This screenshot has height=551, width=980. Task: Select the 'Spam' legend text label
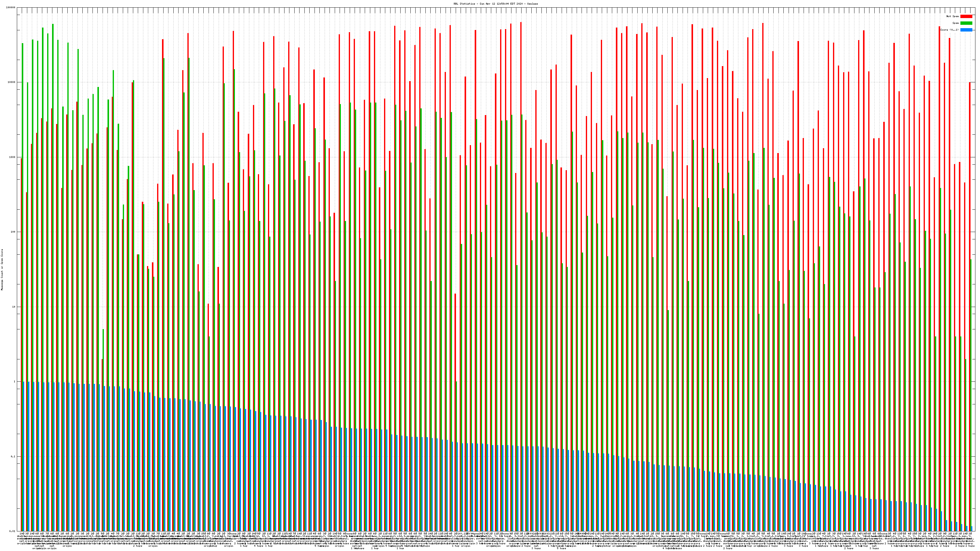coord(956,23)
